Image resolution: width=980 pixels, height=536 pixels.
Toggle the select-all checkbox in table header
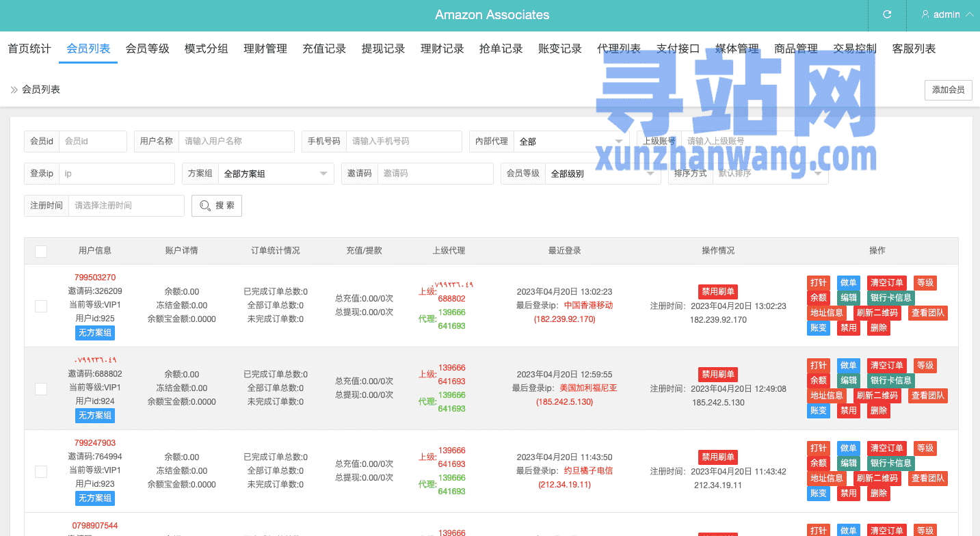[41, 251]
